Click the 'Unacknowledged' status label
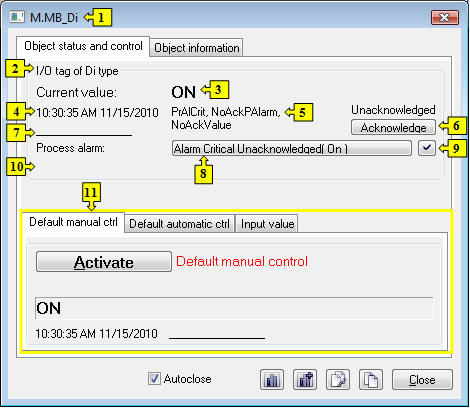This screenshot has height=408, width=470. tap(393, 110)
